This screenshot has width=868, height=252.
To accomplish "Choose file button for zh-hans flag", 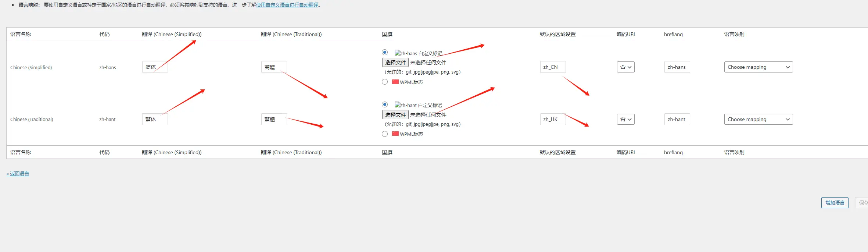I will (395, 63).
